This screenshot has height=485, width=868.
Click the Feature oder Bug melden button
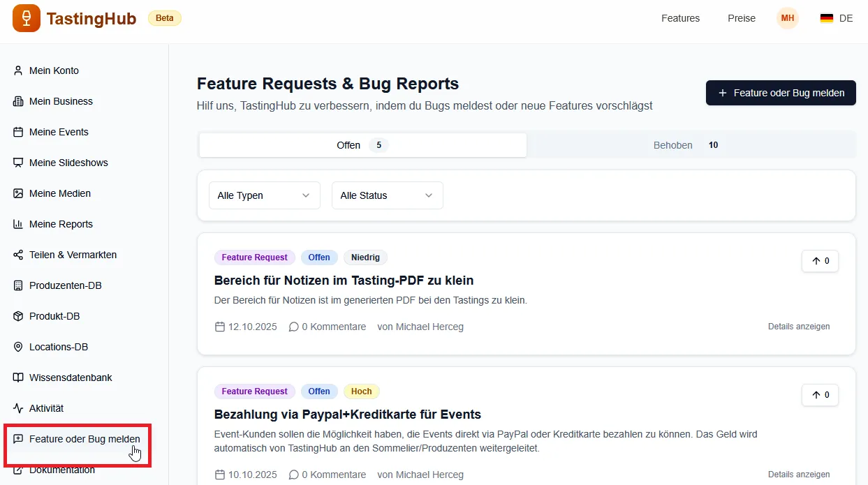click(x=781, y=93)
